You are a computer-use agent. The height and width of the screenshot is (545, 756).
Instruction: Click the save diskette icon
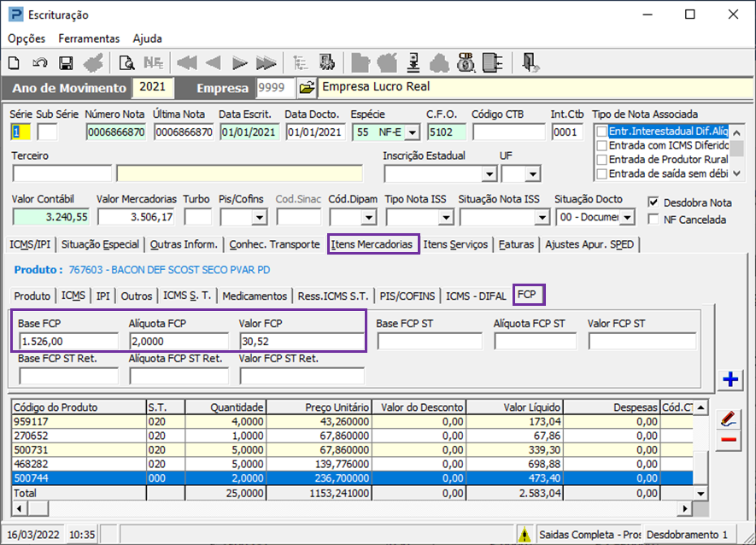66,62
